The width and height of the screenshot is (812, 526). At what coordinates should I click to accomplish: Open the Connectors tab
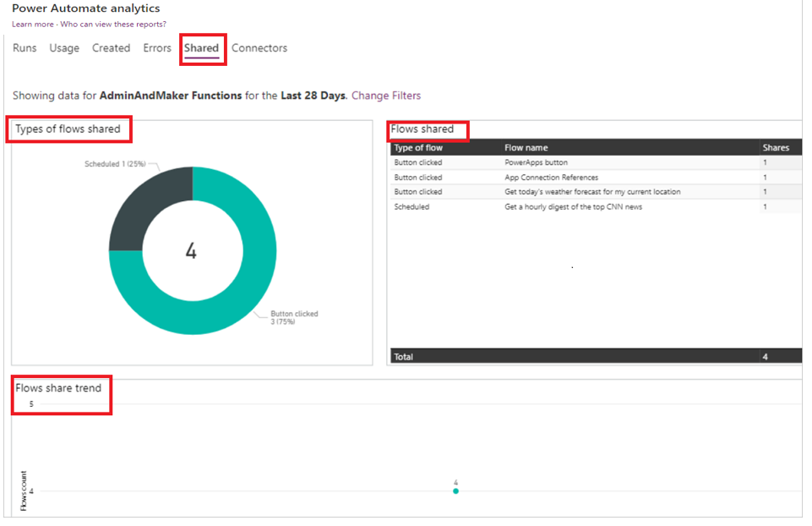(259, 48)
